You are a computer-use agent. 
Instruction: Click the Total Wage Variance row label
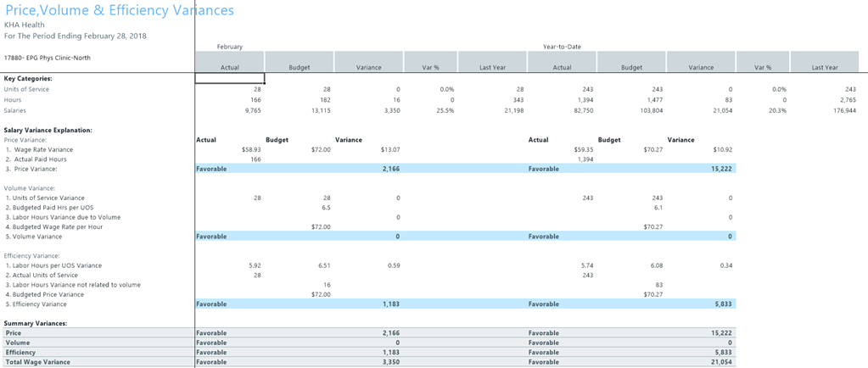pyautogui.click(x=38, y=362)
